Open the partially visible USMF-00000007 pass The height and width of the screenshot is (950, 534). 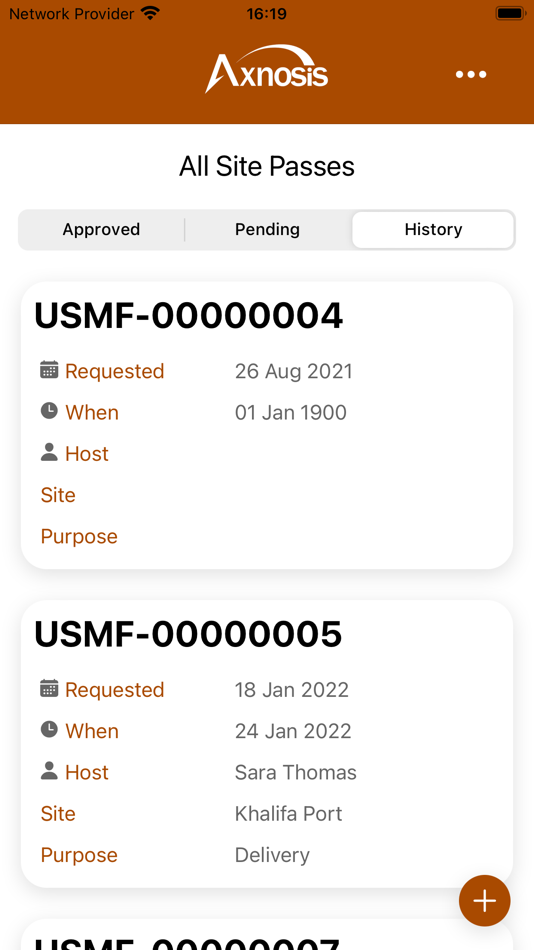click(267, 935)
